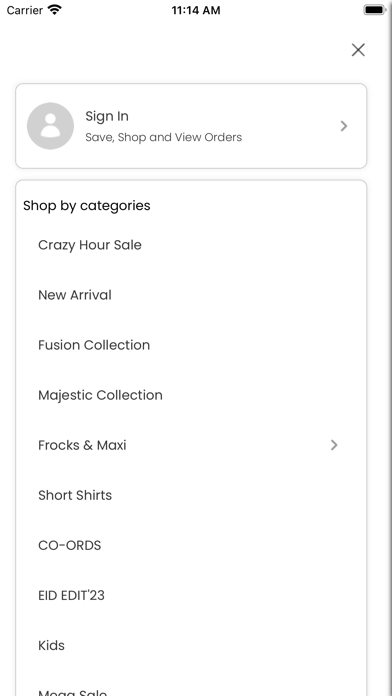Tap the gray profile avatar icon

50,126
